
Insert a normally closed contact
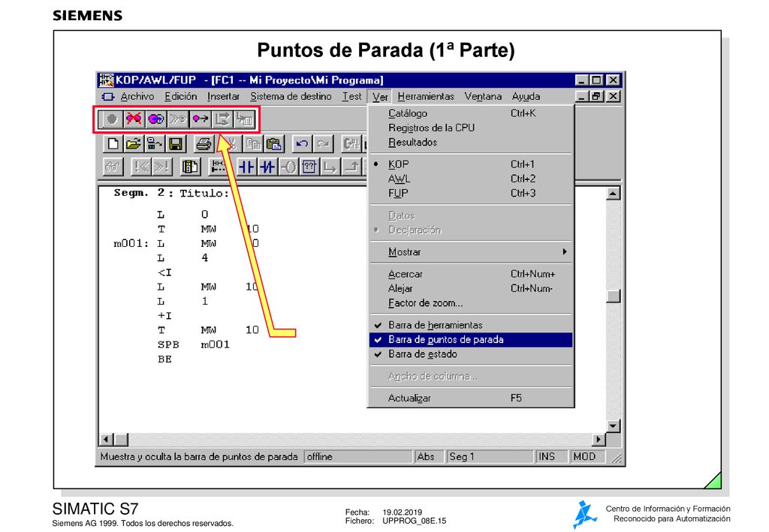pyautogui.click(x=267, y=167)
